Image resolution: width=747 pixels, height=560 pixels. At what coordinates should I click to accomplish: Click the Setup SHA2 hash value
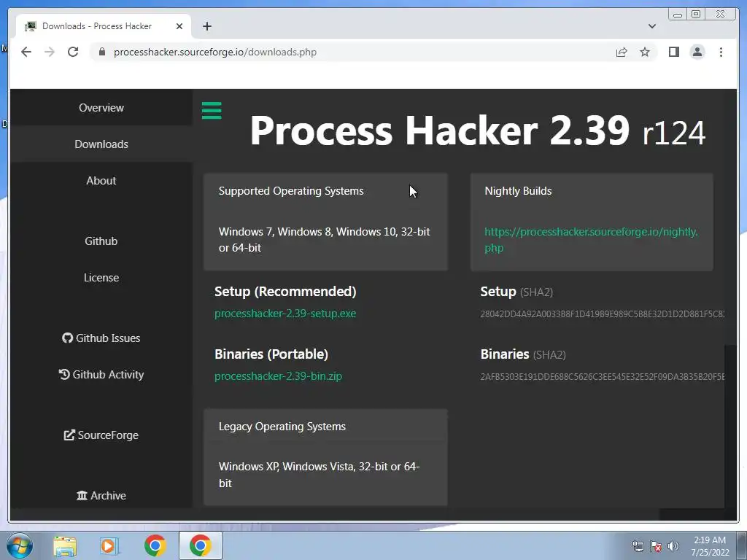point(602,314)
